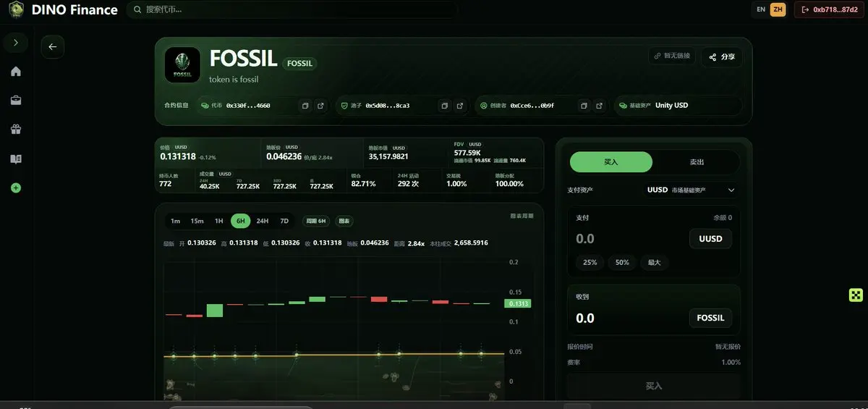
Task: Go back using the left arrow button
Action: point(52,46)
